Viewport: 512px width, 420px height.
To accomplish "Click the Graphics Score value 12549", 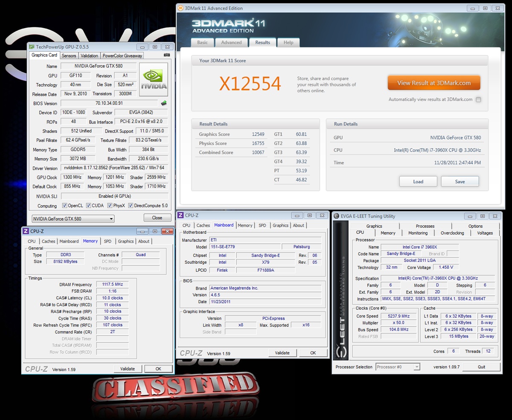I will click(x=258, y=134).
